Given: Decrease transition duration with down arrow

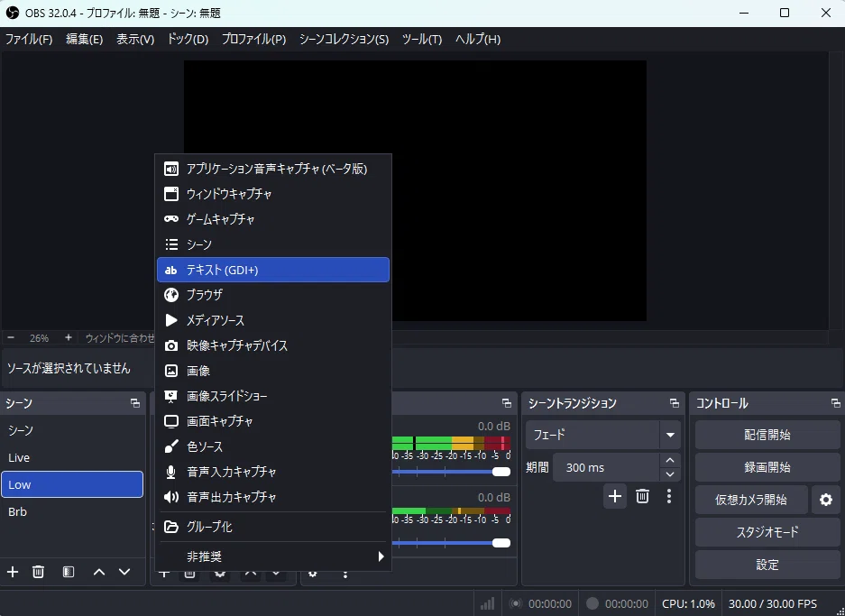Looking at the screenshot, I should point(670,474).
